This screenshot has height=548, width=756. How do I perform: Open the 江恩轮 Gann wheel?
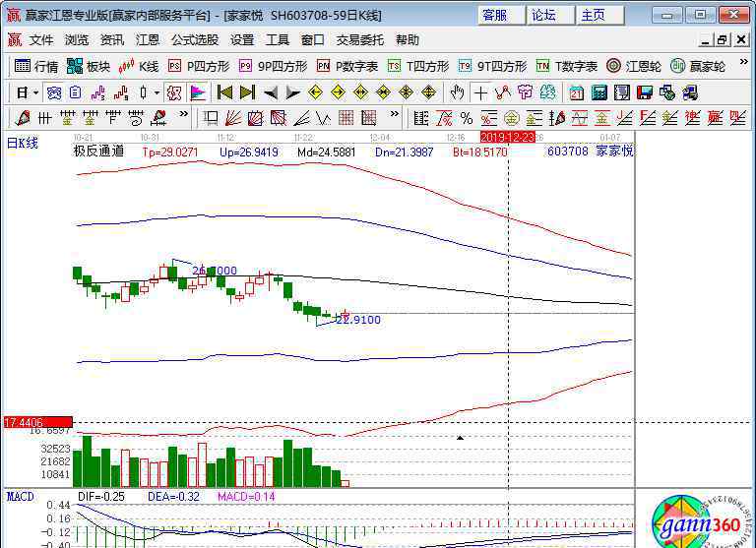click(634, 66)
